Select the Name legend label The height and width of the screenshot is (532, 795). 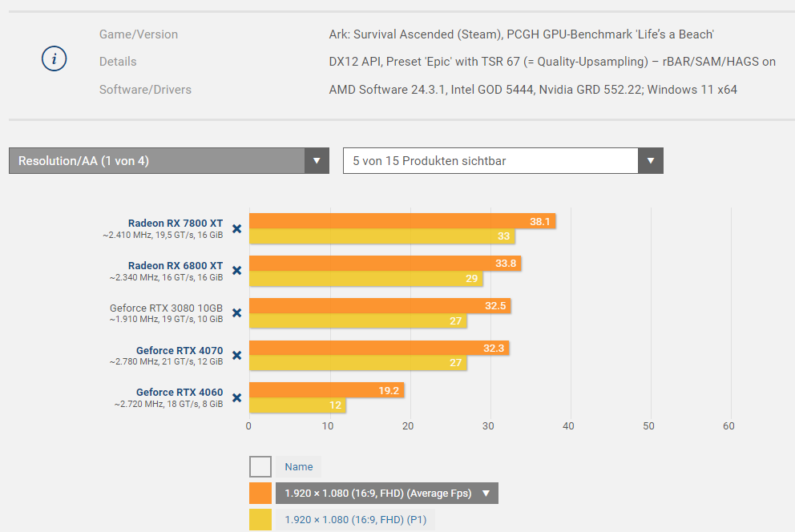299,466
